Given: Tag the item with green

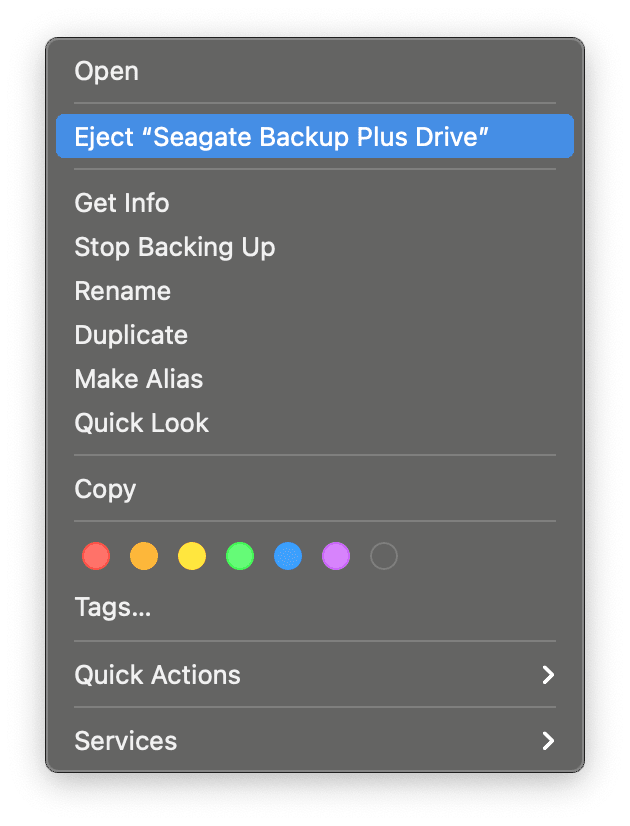Looking at the screenshot, I should click(x=239, y=556).
